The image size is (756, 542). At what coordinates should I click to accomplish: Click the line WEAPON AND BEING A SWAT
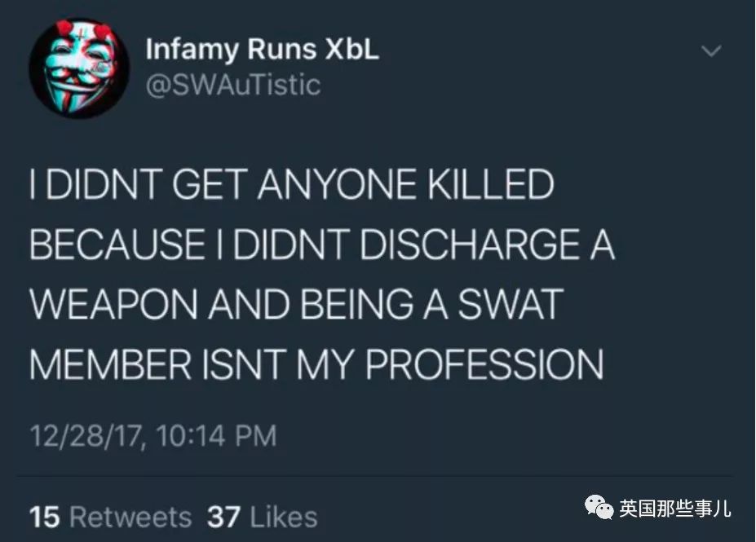coord(296,304)
